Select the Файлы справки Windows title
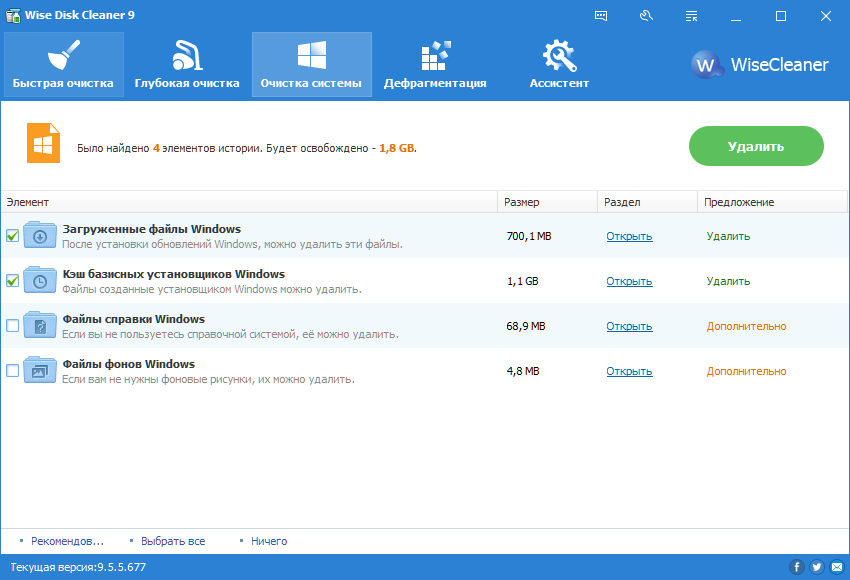 [134, 319]
